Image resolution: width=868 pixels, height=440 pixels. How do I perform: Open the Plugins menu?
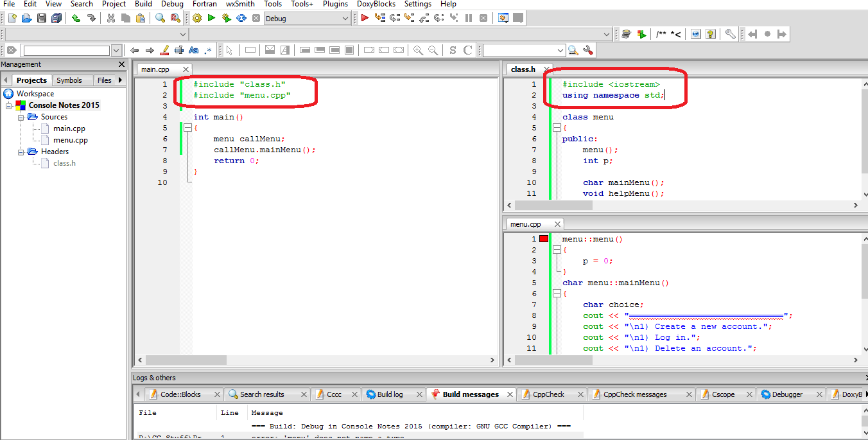[335, 4]
